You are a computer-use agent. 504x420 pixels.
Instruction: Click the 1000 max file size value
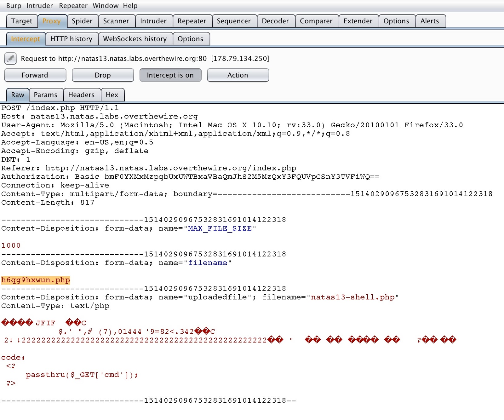click(11, 245)
